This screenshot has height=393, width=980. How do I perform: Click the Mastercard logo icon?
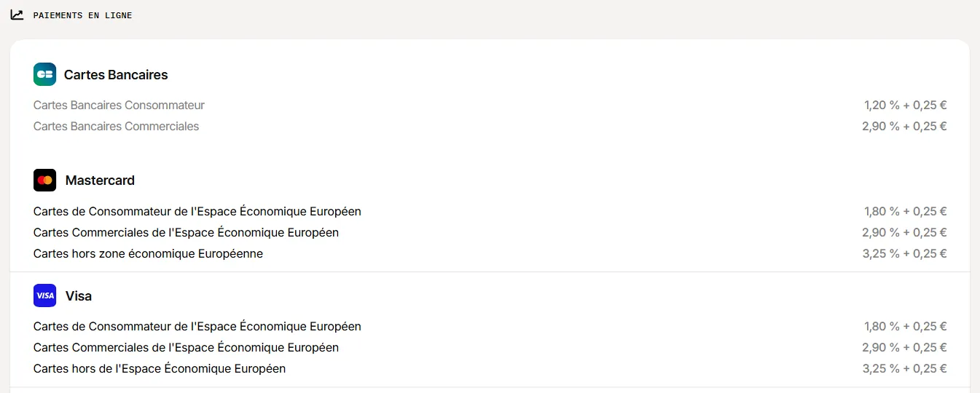[44, 180]
